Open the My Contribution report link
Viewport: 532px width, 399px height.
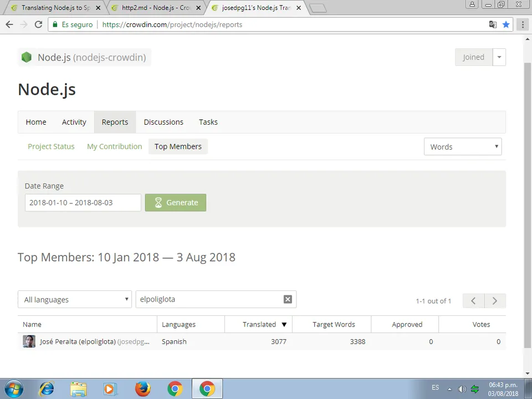[x=115, y=146]
